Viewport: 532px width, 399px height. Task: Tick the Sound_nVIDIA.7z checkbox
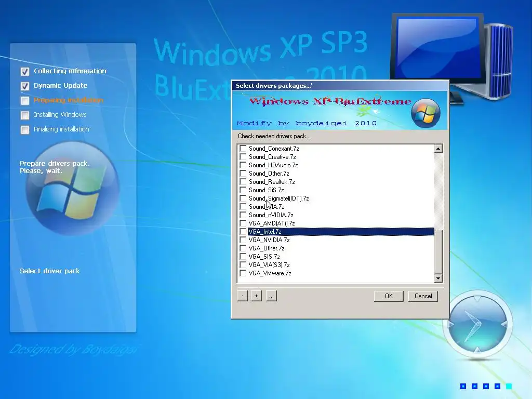(243, 215)
